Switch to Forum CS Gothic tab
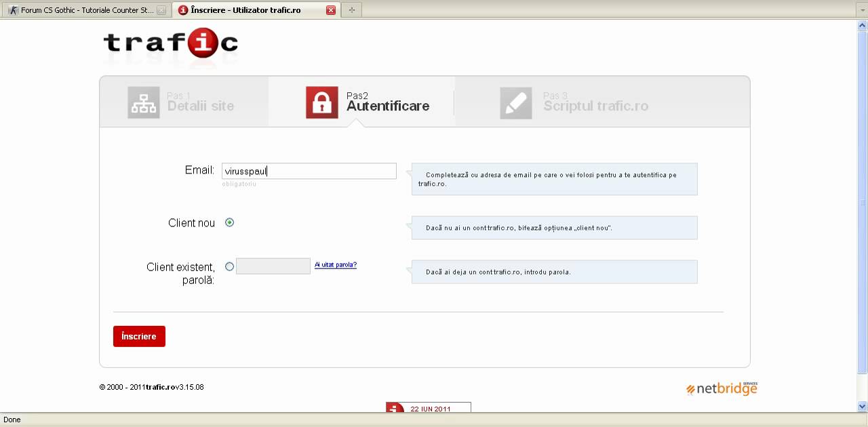The image size is (868, 427). click(x=86, y=10)
